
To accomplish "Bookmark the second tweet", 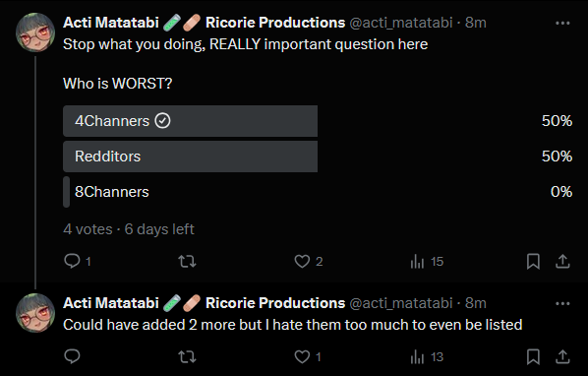I will point(533,356).
